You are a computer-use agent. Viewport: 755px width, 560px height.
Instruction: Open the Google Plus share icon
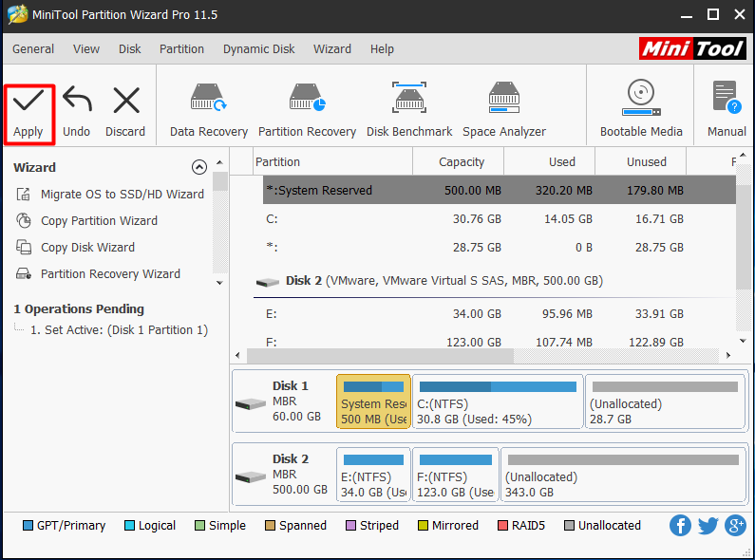[x=735, y=526]
